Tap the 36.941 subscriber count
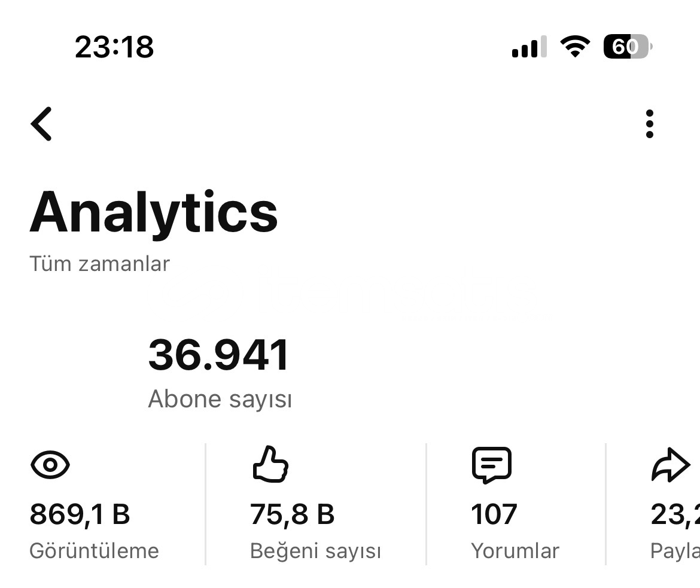This screenshot has height=588, width=700. click(218, 355)
